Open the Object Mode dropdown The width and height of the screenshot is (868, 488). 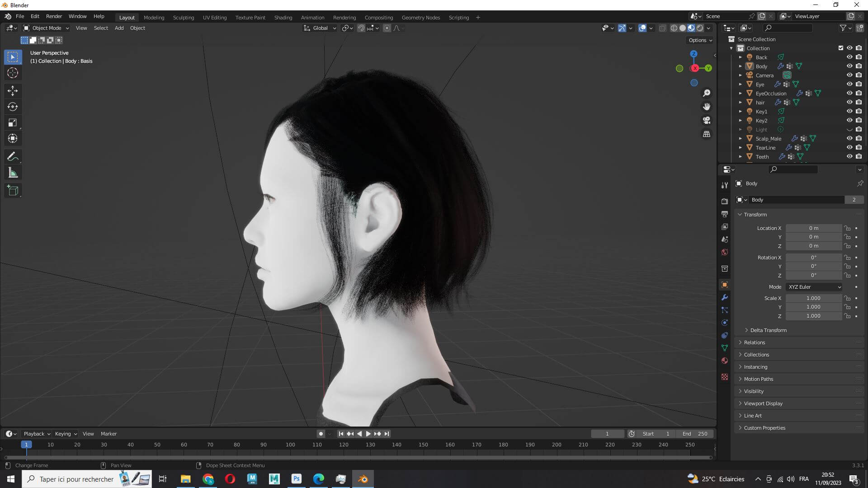[x=46, y=28]
